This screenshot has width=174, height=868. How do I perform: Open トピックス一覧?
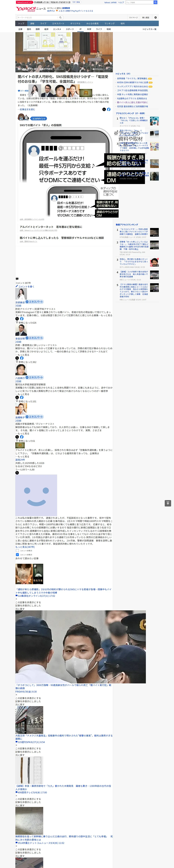point(149,29)
